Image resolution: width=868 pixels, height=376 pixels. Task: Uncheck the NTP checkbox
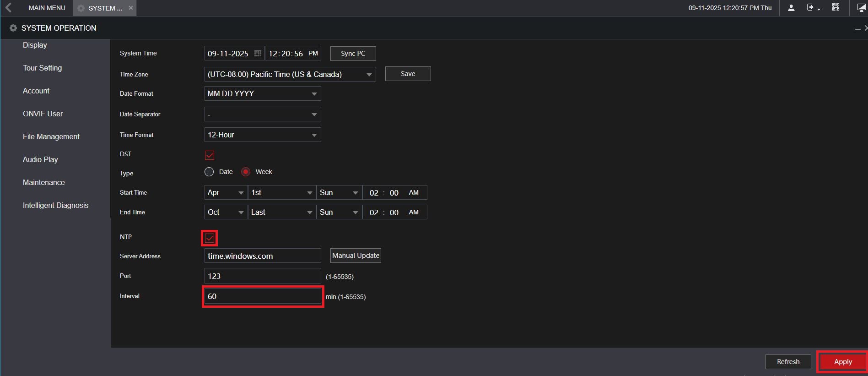click(210, 238)
